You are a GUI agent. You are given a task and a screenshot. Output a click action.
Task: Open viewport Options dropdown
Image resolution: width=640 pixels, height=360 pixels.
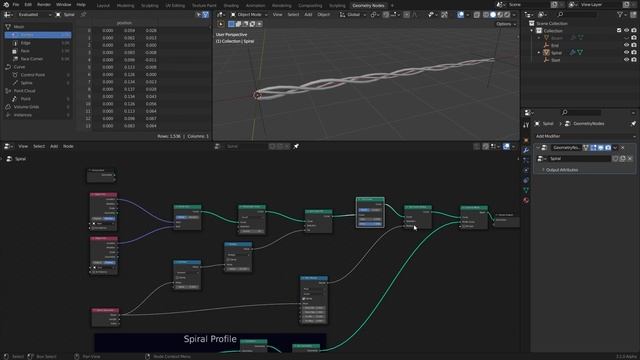coord(506,24)
